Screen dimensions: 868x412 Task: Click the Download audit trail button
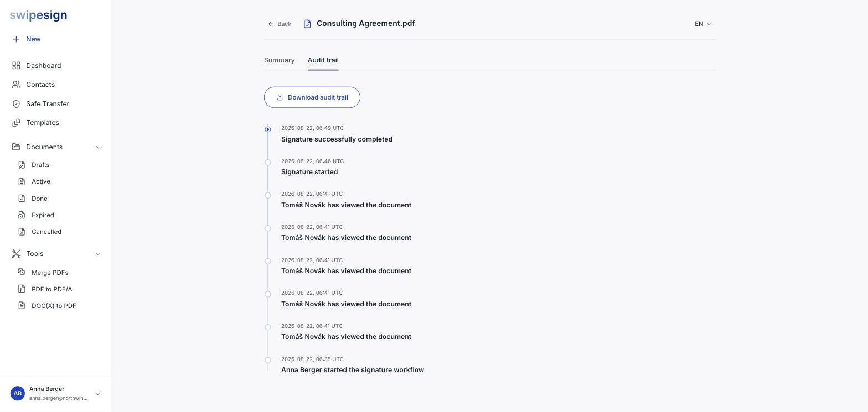pyautogui.click(x=312, y=97)
